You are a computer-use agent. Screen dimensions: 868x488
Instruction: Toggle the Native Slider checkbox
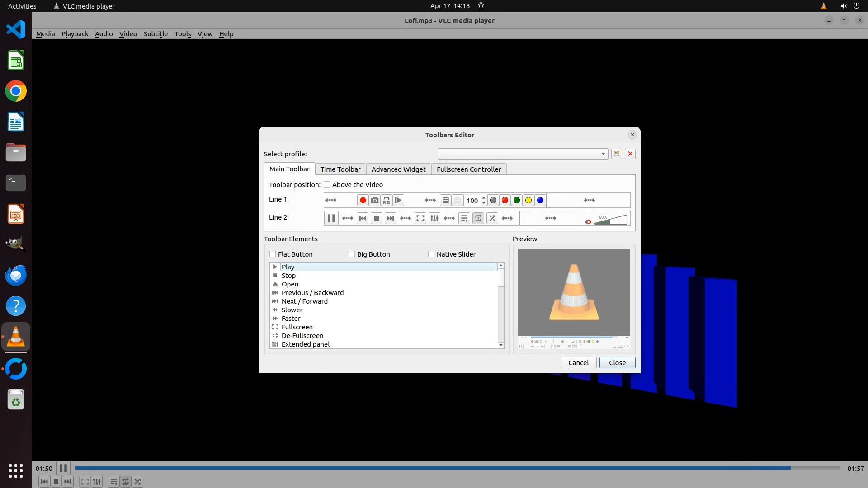point(431,254)
